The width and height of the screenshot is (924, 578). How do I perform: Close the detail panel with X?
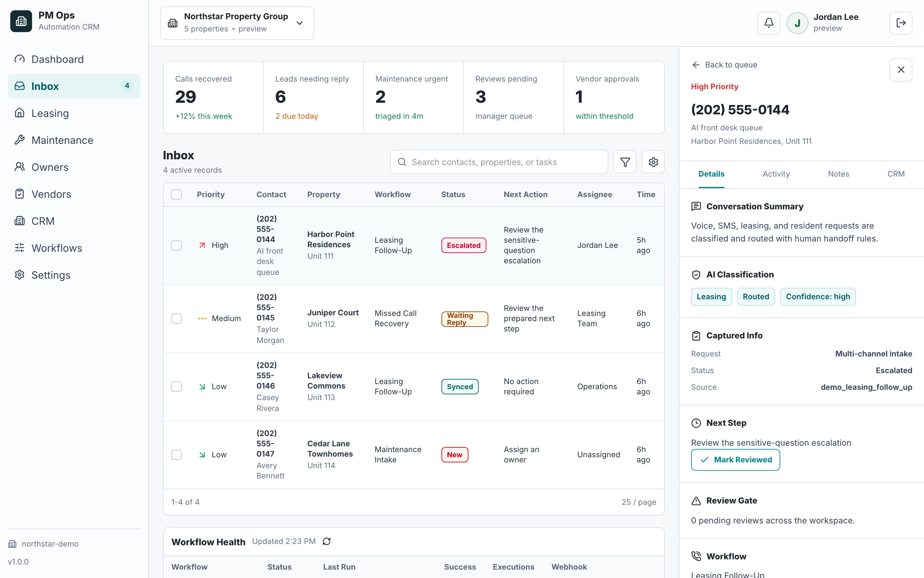pos(901,70)
